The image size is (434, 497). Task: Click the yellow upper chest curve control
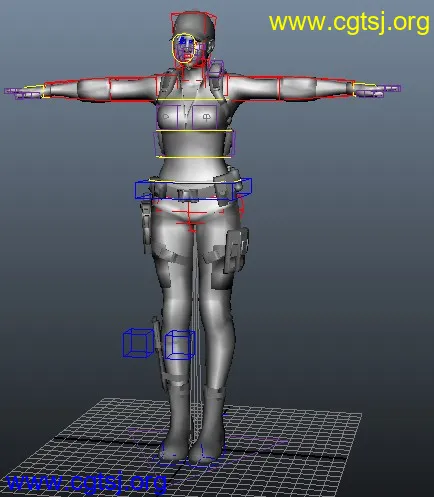point(190,99)
